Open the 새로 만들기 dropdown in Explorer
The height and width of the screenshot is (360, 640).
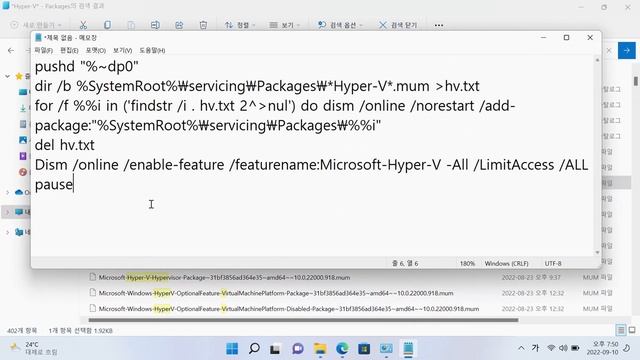tap(36, 25)
